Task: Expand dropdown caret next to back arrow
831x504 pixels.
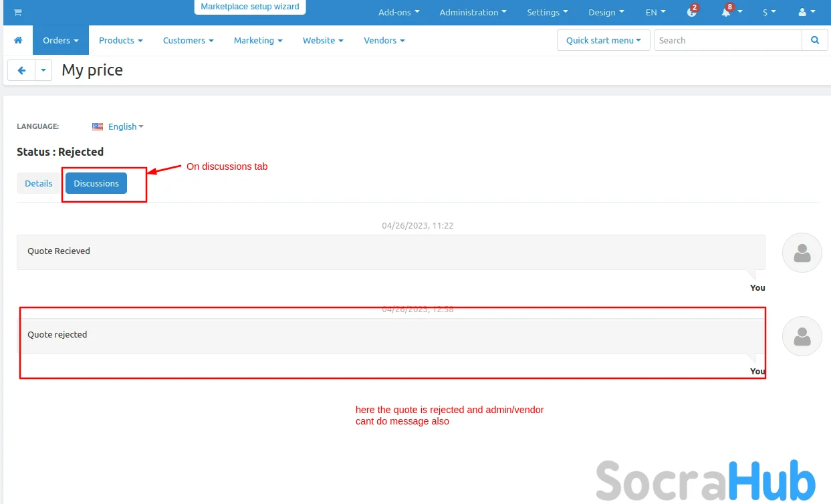Action: [x=43, y=70]
